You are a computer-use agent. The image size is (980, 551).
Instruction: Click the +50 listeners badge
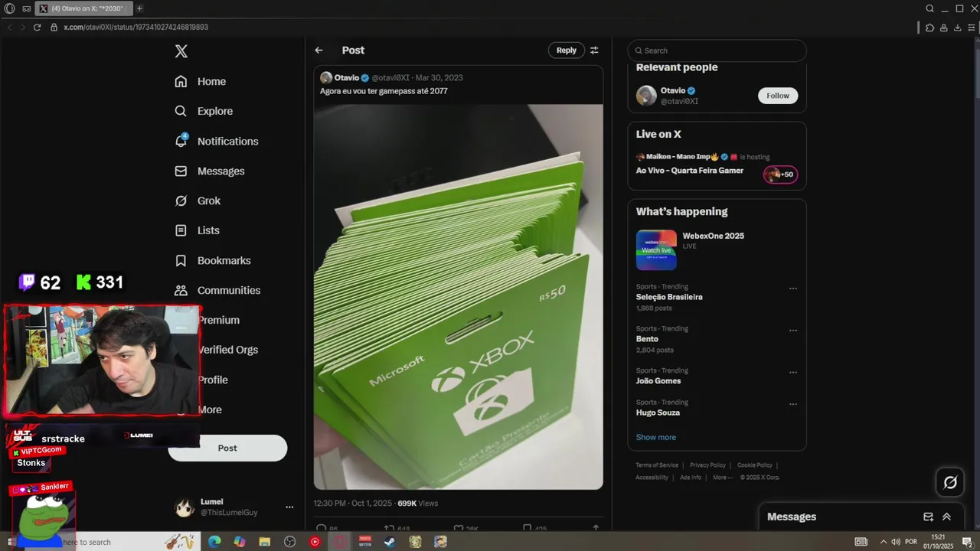pos(780,174)
